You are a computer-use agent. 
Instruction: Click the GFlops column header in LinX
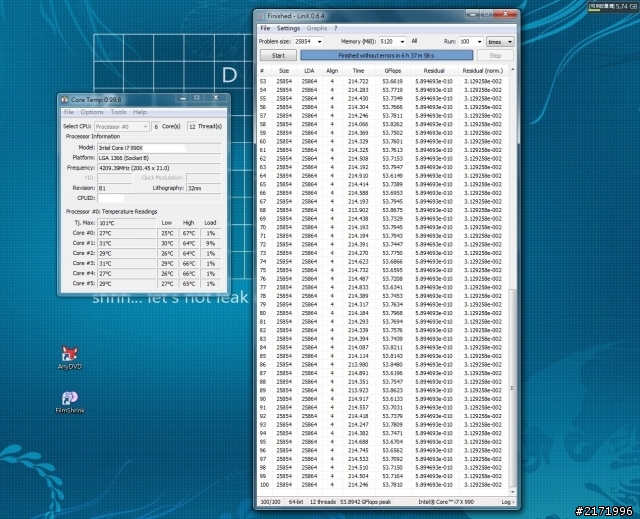pyautogui.click(x=393, y=71)
